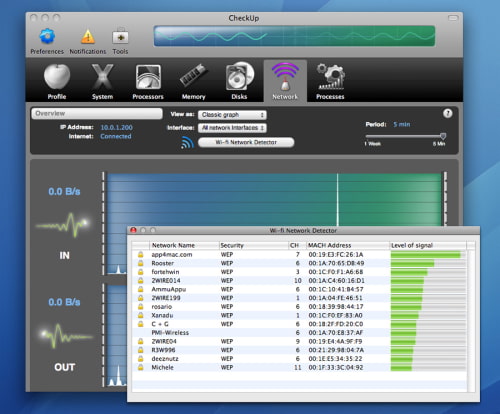Select the C + G network row
The width and height of the screenshot is (500, 414).
[299, 324]
